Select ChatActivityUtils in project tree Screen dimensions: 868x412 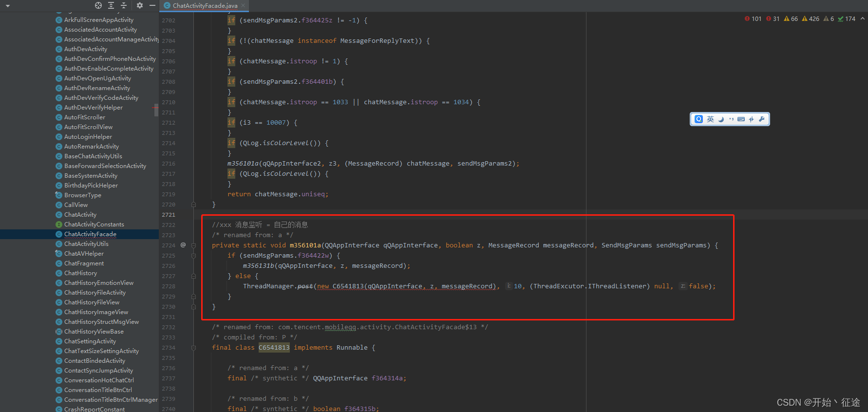click(86, 244)
